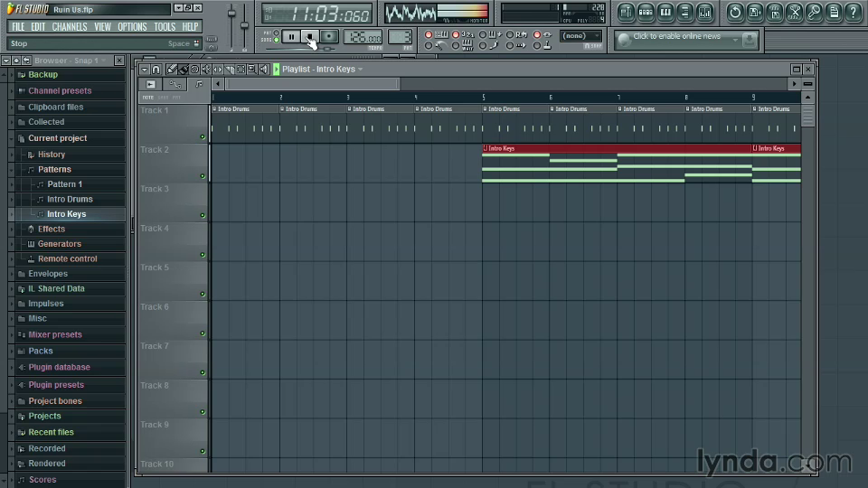Toggle the 3-2-1 recording countdown light
Viewport: 868px width, 488px height.
(x=456, y=35)
